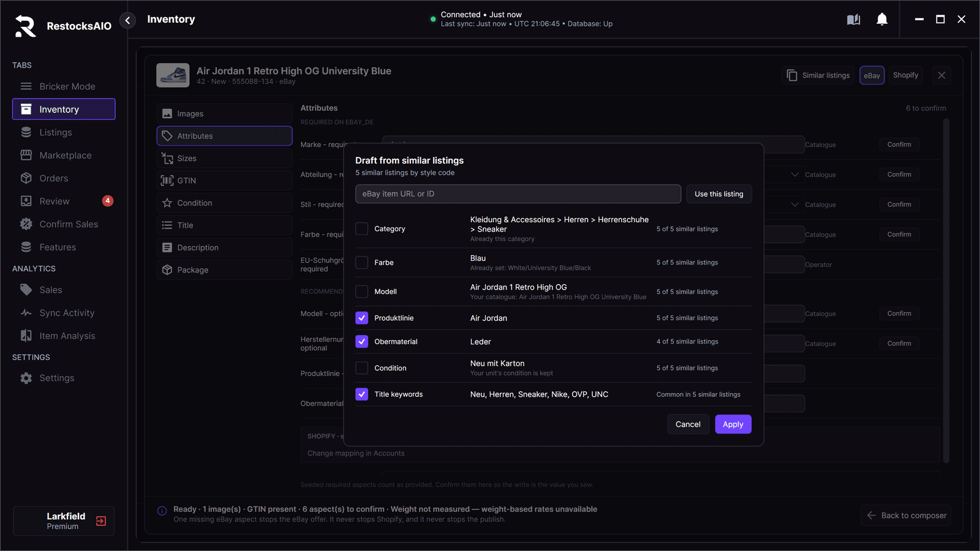
Task: Expand the Abteilung dropdown chevron
Action: [795, 174]
